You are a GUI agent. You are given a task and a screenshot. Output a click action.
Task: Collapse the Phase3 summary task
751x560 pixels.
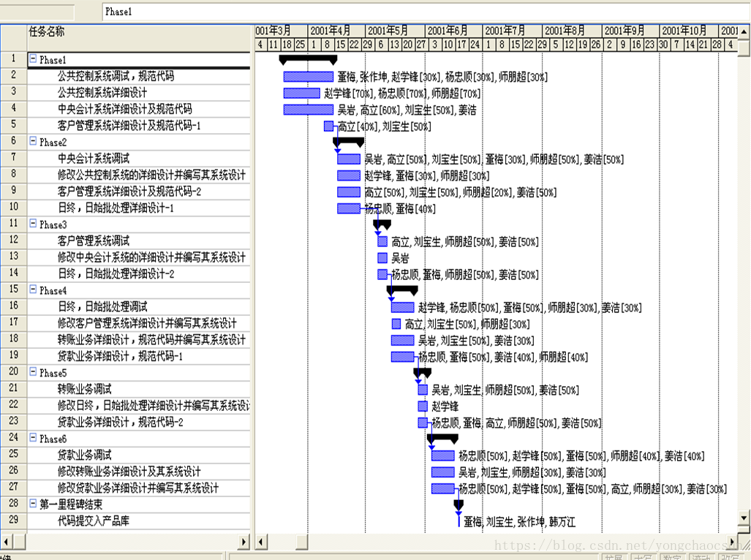pyautogui.click(x=33, y=224)
